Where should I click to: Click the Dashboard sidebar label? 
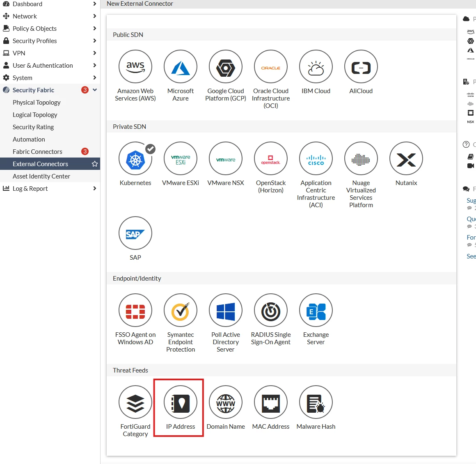tap(27, 4)
